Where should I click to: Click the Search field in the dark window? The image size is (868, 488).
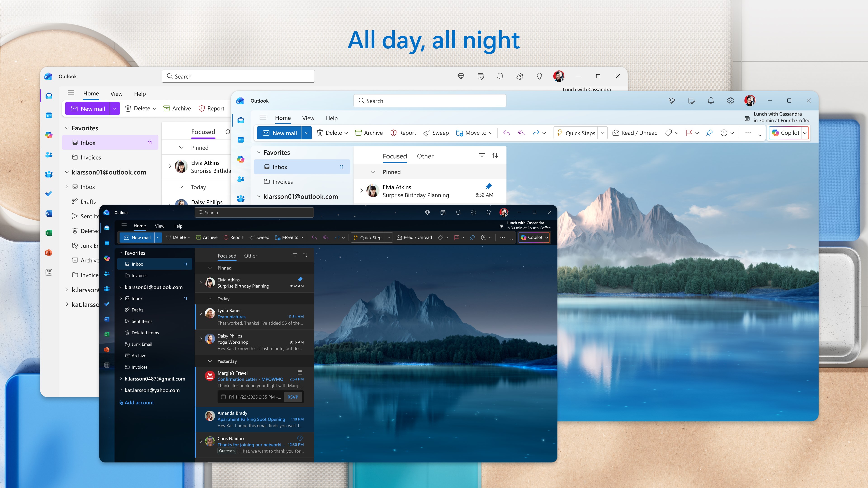[254, 212]
